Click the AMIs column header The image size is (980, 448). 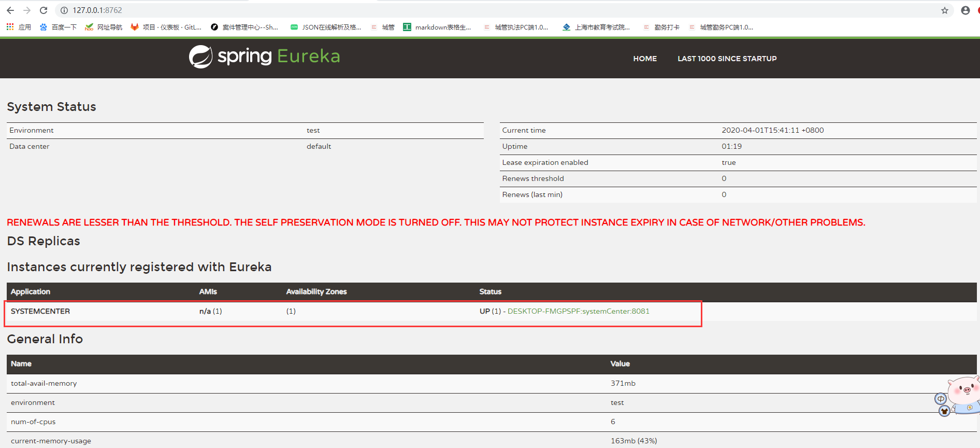pos(208,291)
